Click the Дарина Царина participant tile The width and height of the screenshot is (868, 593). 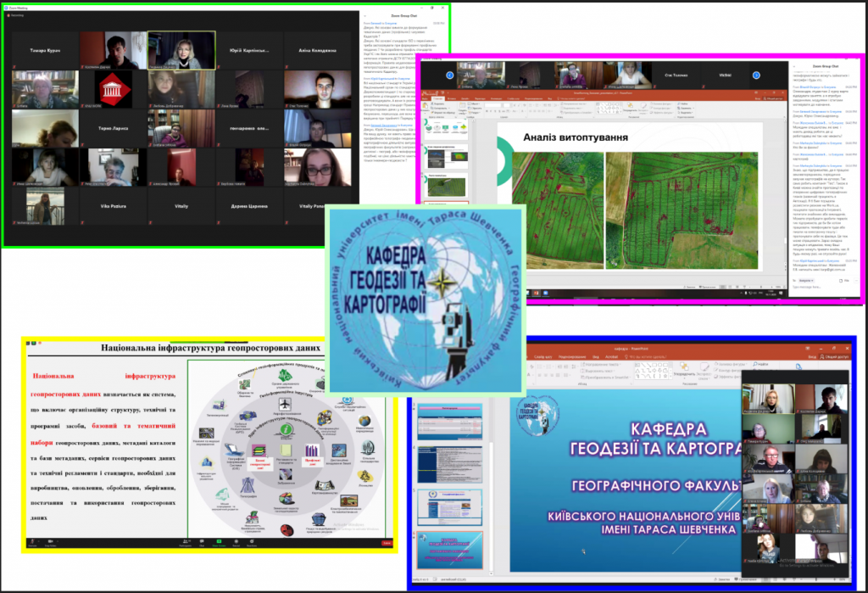pos(249,205)
